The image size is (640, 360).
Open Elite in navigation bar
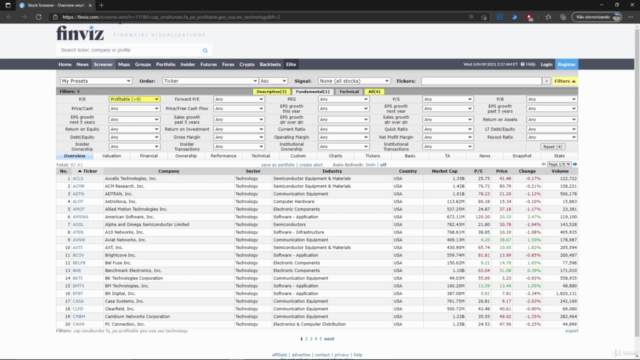point(291,64)
